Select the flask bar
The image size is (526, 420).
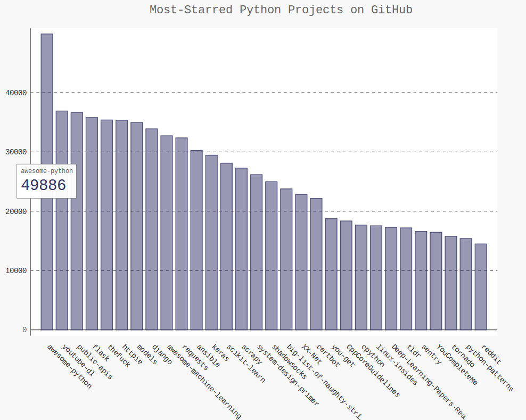click(x=92, y=224)
